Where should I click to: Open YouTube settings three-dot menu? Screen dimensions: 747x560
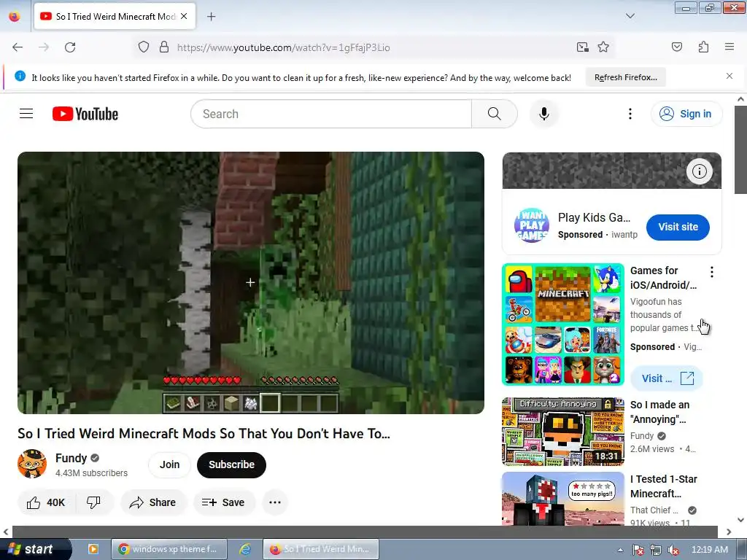[x=630, y=114]
